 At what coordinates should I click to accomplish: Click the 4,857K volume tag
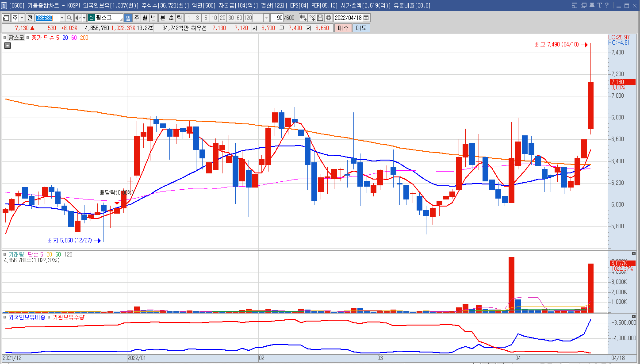[x=622, y=263]
